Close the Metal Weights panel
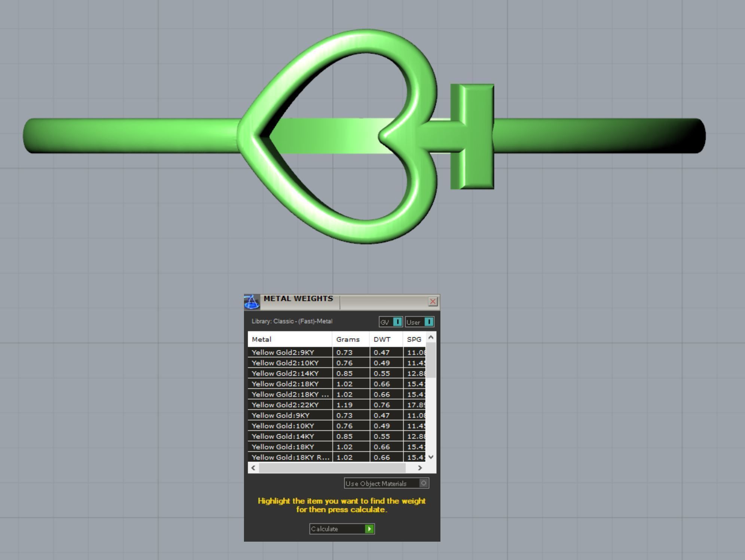 point(433,301)
